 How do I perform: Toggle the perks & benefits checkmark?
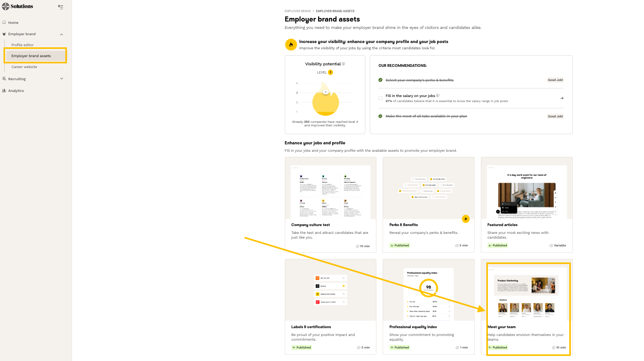(380, 80)
